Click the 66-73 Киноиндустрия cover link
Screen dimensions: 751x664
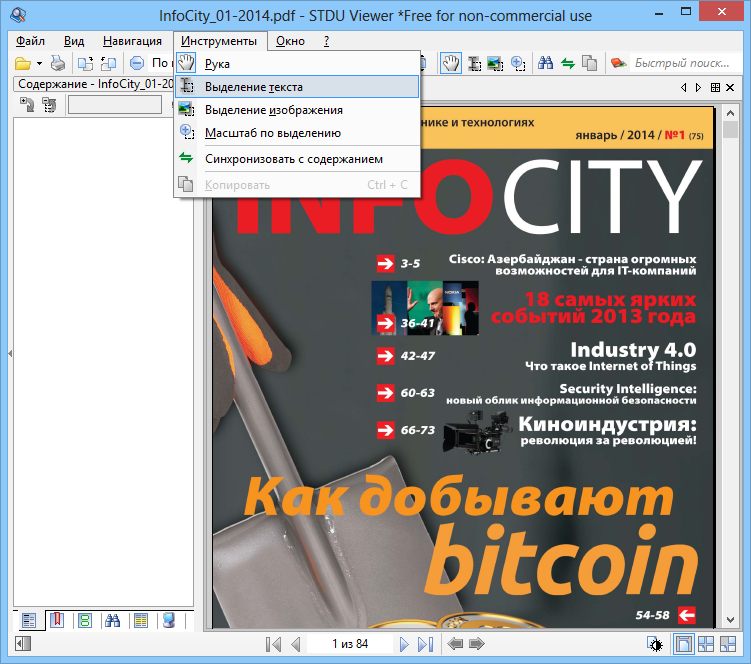point(536,431)
